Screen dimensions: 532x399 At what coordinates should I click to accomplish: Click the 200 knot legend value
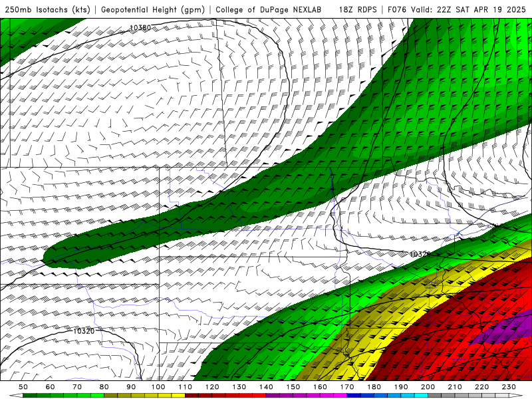(428, 387)
